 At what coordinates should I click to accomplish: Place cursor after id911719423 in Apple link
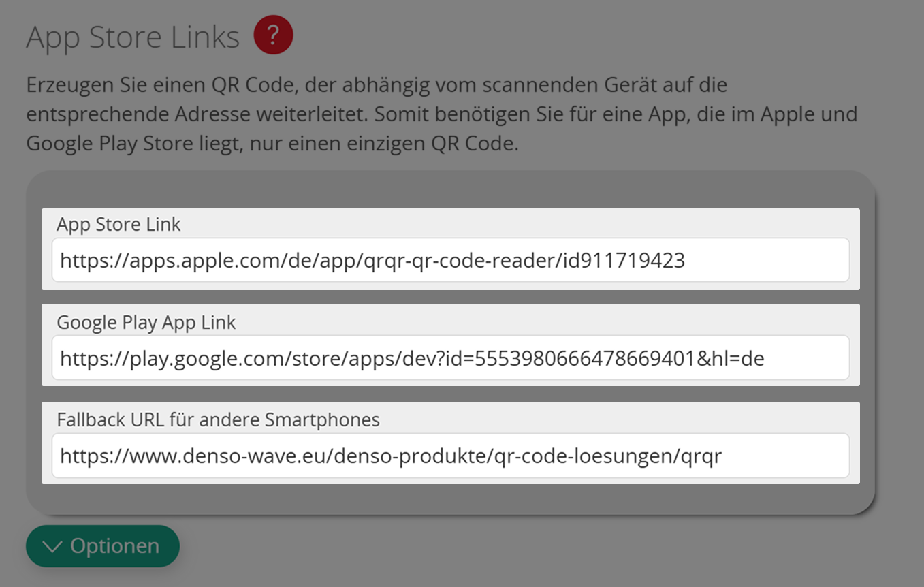click(688, 260)
